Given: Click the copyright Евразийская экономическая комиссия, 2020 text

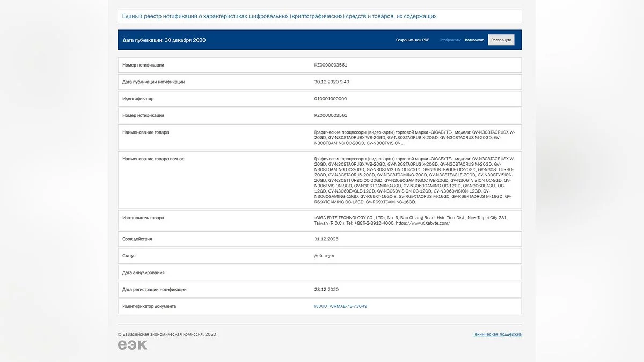Looking at the screenshot, I should tap(167, 334).
